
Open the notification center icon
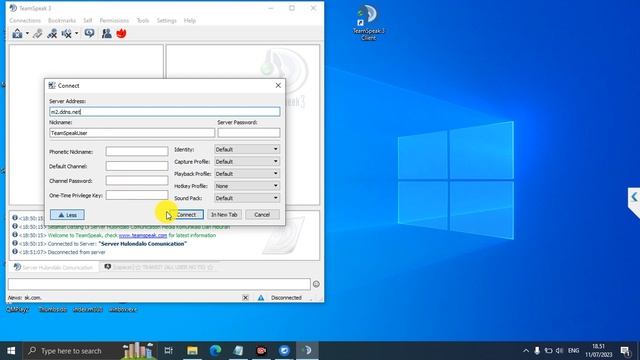click(x=625, y=351)
